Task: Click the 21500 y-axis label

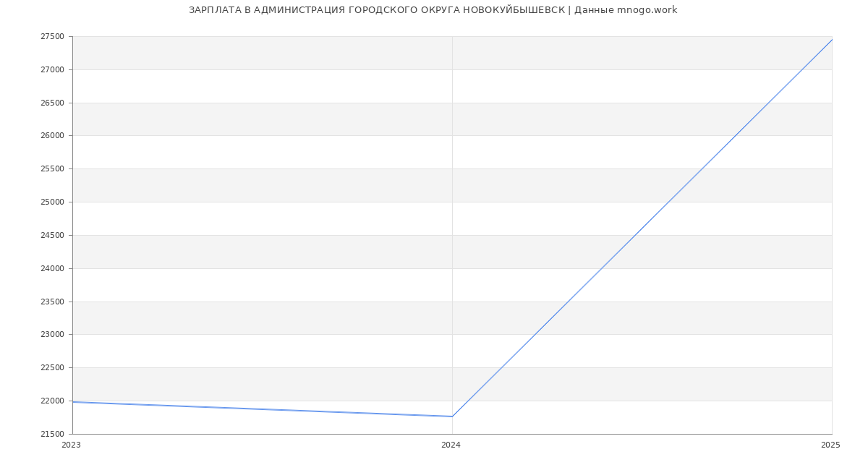Action: 52,435
